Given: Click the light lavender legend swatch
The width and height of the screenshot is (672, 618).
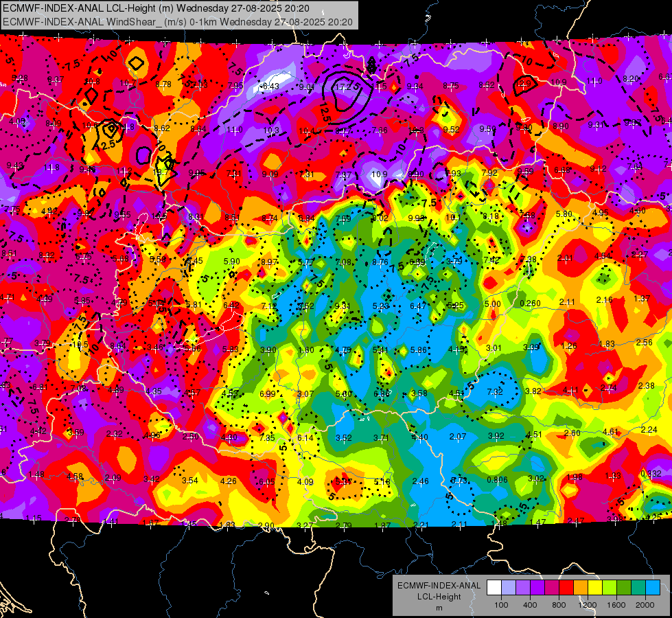Looking at the screenshot, I should coord(509,588).
